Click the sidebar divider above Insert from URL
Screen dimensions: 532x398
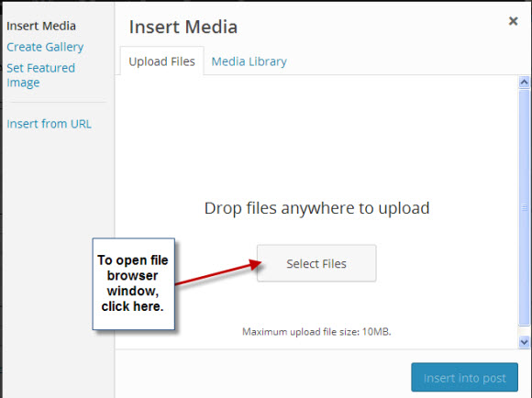[x=58, y=102]
